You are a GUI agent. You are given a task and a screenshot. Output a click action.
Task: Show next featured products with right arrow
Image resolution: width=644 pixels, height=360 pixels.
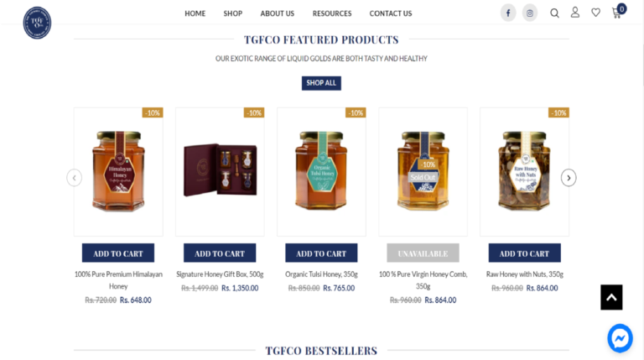coord(569,178)
